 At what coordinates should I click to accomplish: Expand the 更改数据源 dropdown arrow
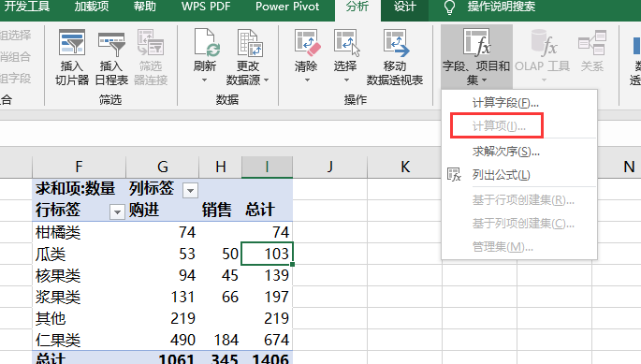[267, 80]
